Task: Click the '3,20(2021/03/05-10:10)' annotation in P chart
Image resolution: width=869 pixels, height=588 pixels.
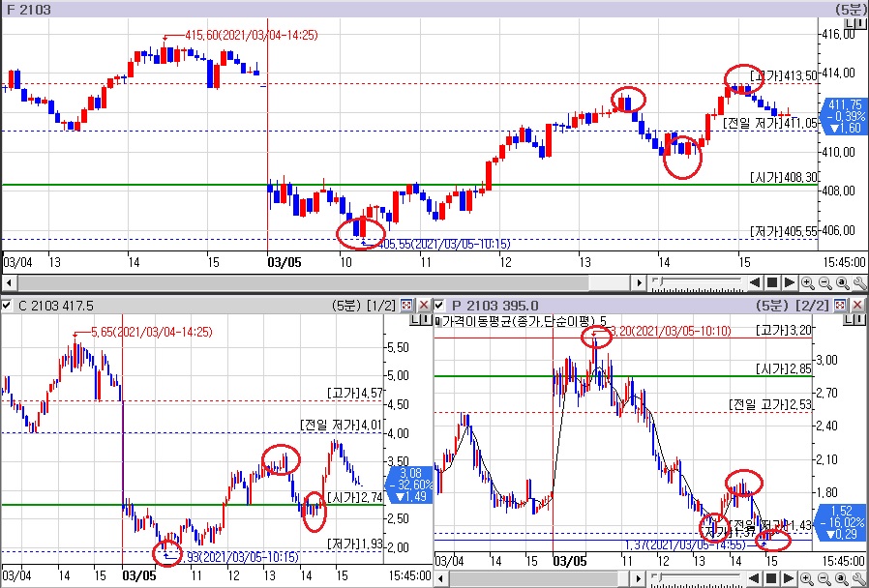Action: pyautogui.click(x=670, y=332)
